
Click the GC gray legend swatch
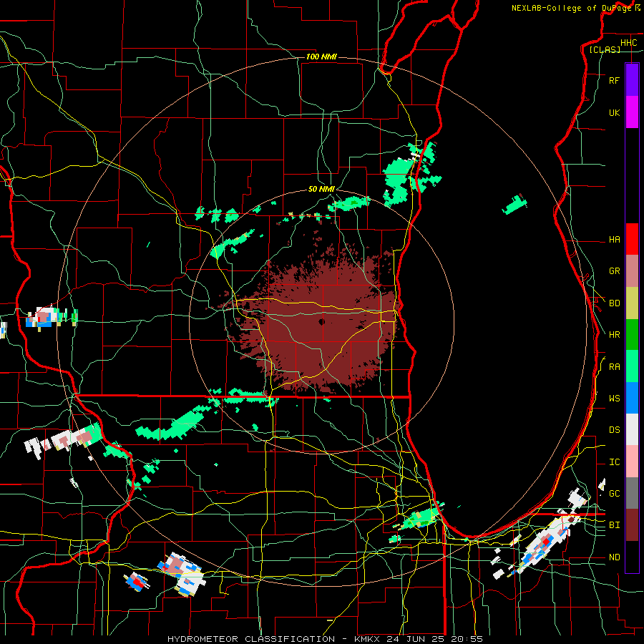[632, 493]
